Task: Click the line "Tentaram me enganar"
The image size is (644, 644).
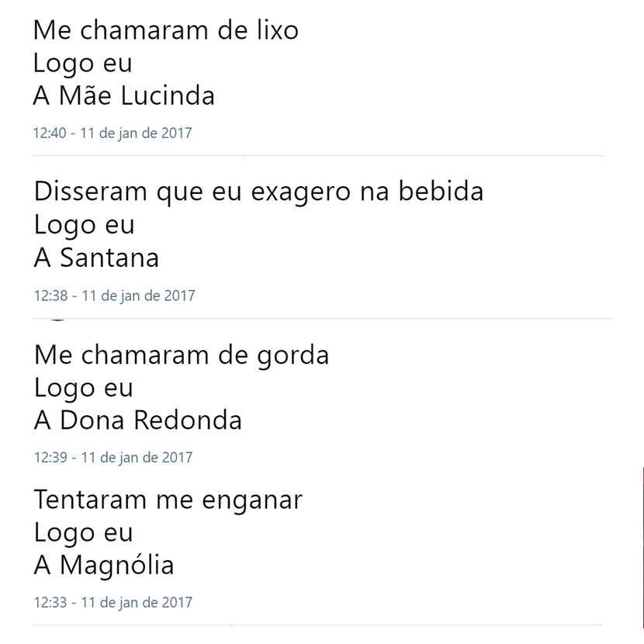Action: [168, 500]
